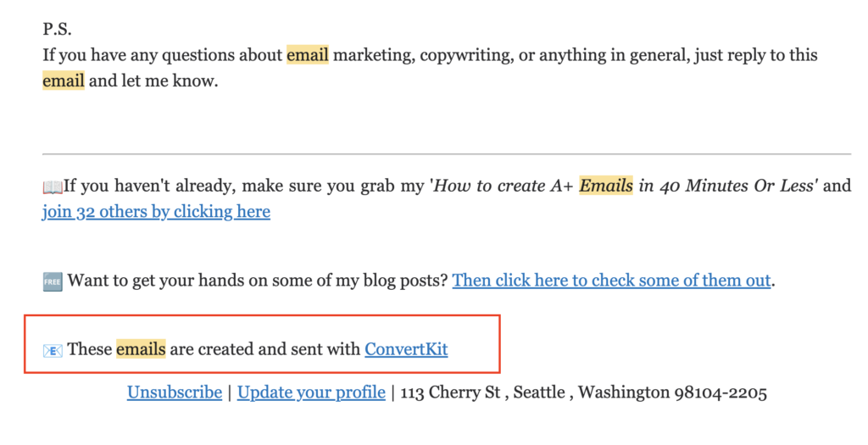The image size is (868, 445).
Task: Click the 'P.S.' text
Action: click(x=58, y=28)
